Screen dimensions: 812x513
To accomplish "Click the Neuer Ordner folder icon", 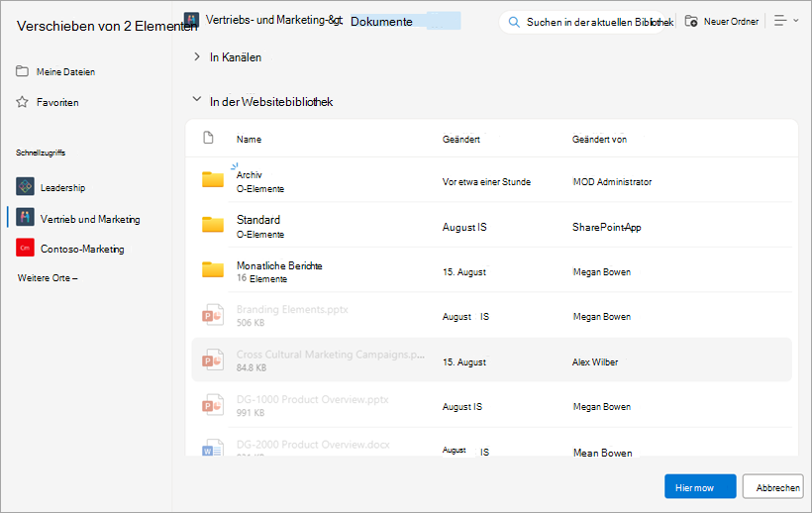I will point(691,21).
